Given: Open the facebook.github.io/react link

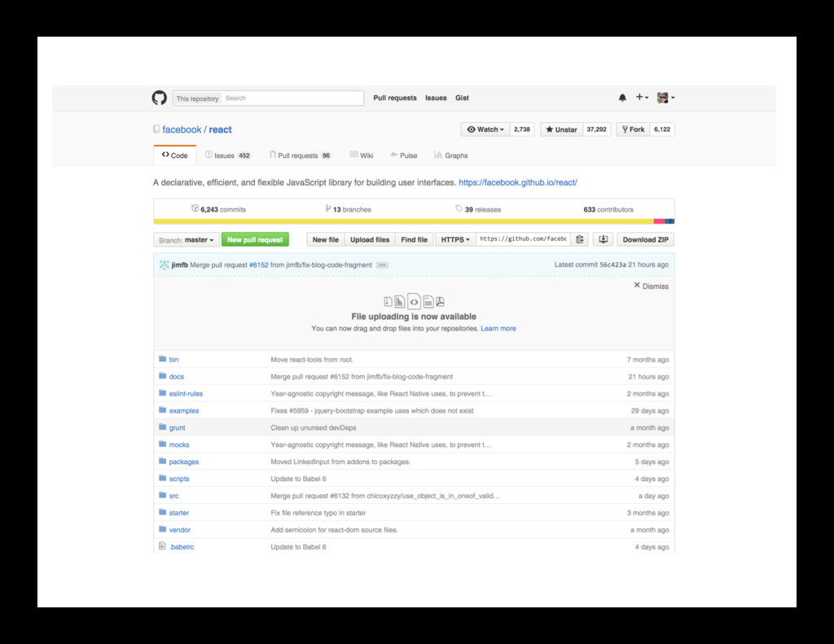Looking at the screenshot, I should [517, 182].
